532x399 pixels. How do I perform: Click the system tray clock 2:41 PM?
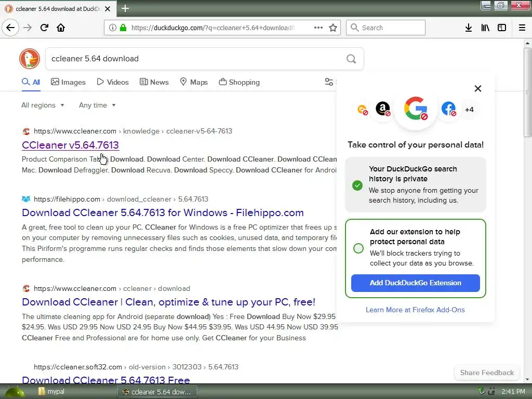point(513,392)
